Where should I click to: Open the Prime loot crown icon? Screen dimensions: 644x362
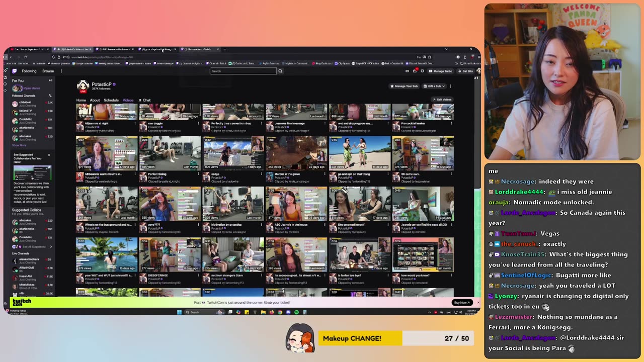click(x=407, y=71)
